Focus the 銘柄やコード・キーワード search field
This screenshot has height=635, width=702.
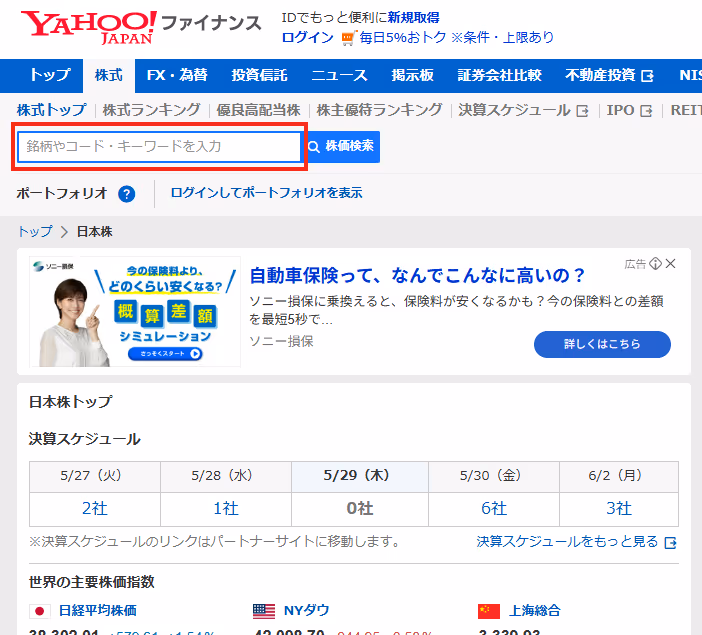tap(159, 146)
